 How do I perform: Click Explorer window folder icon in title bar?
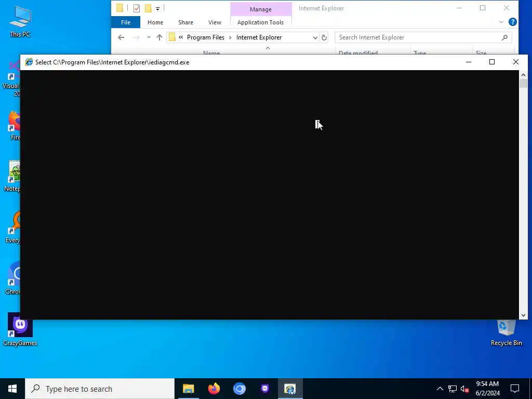point(119,8)
